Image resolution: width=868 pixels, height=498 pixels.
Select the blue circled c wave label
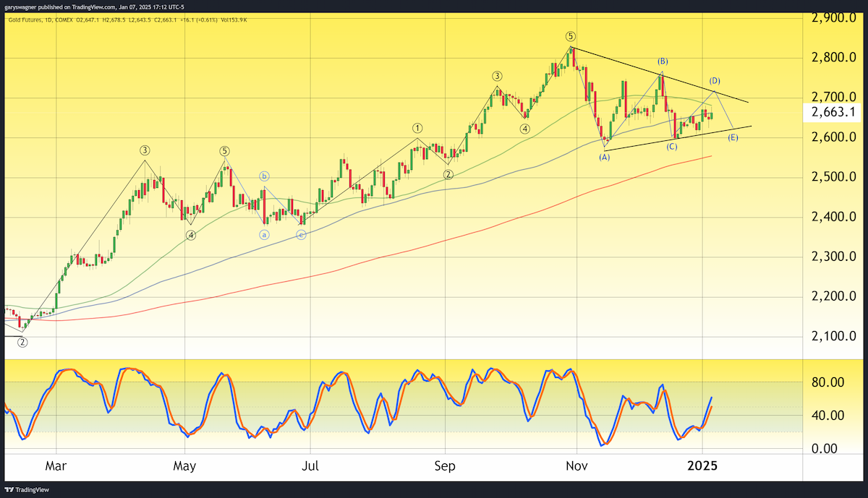pos(301,234)
